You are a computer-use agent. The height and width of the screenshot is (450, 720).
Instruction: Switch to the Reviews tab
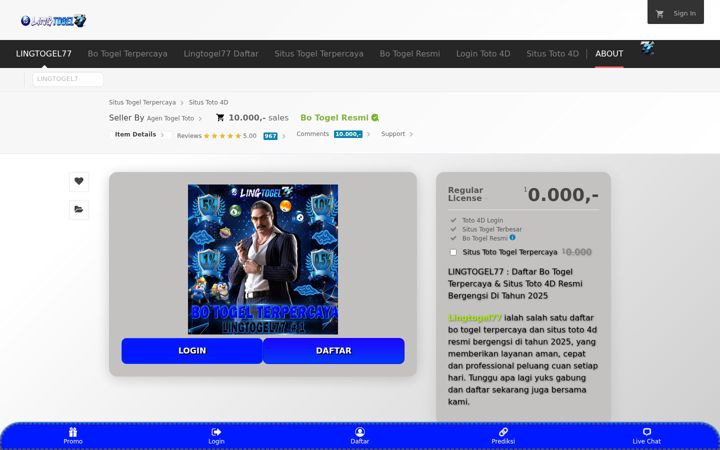pyautogui.click(x=189, y=136)
